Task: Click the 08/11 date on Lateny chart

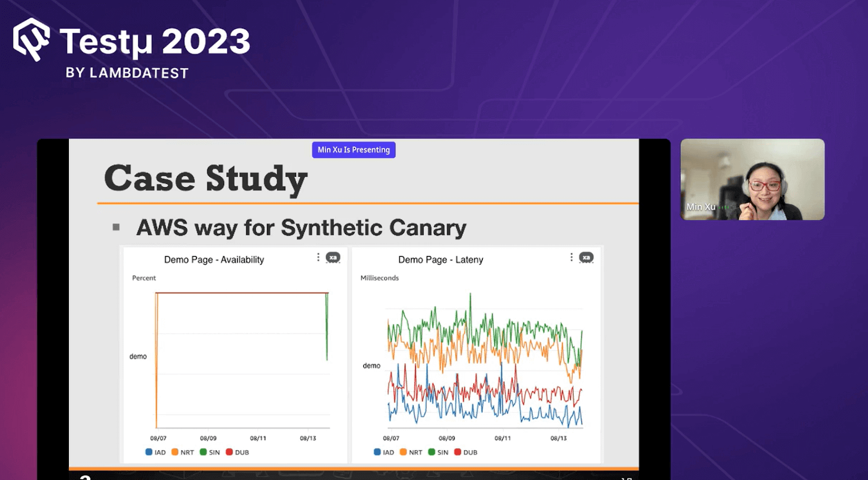Action: (503, 438)
